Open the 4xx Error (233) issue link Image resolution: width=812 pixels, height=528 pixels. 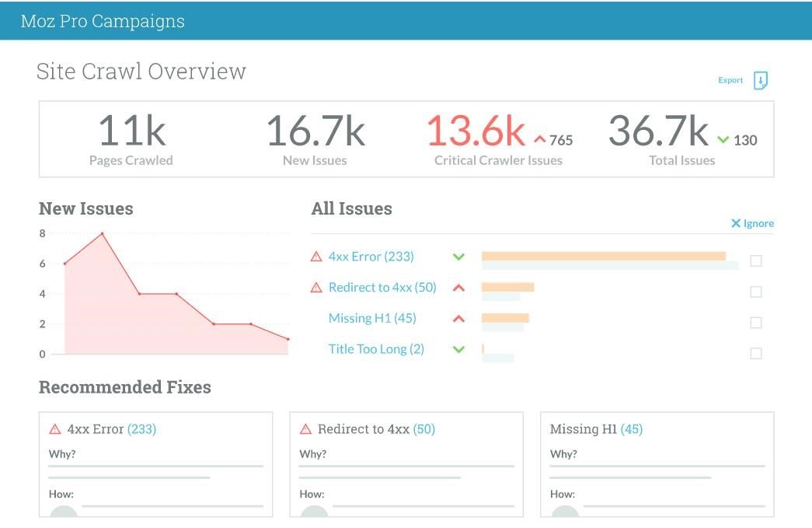point(371,257)
